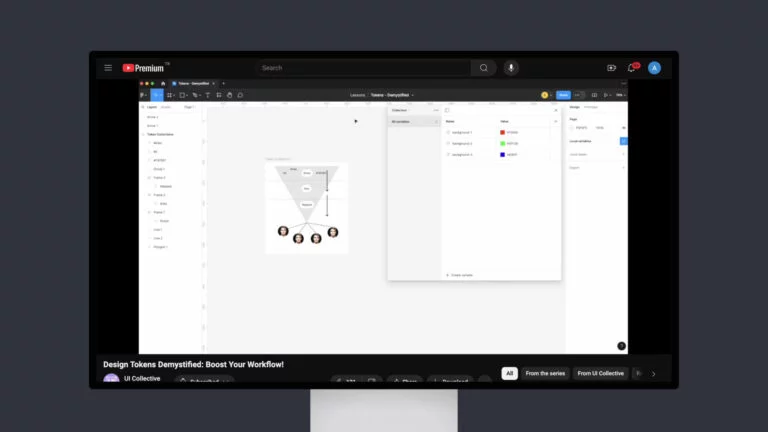The image size is (768, 432).
Task: Select the Figma Rectangle shape tool
Action: click(183, 95)
